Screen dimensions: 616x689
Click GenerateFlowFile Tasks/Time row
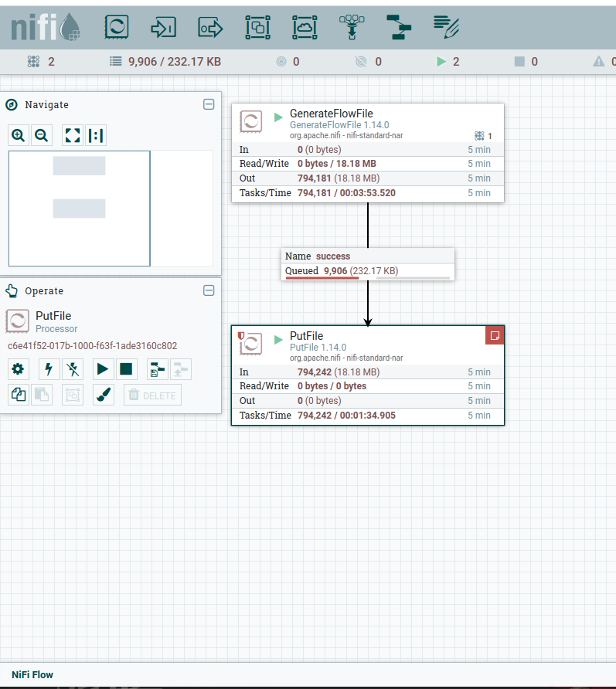coord(368,193)
